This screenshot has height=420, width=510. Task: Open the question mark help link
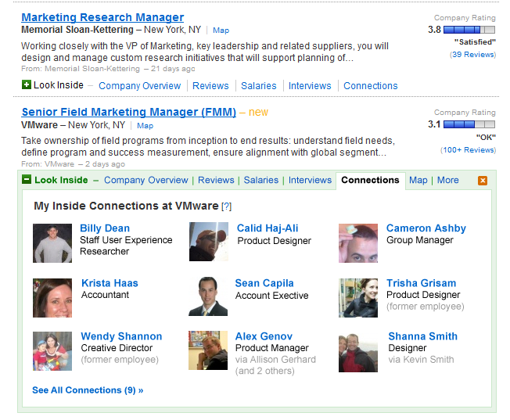pyautogui.click(x=226, y=206)
